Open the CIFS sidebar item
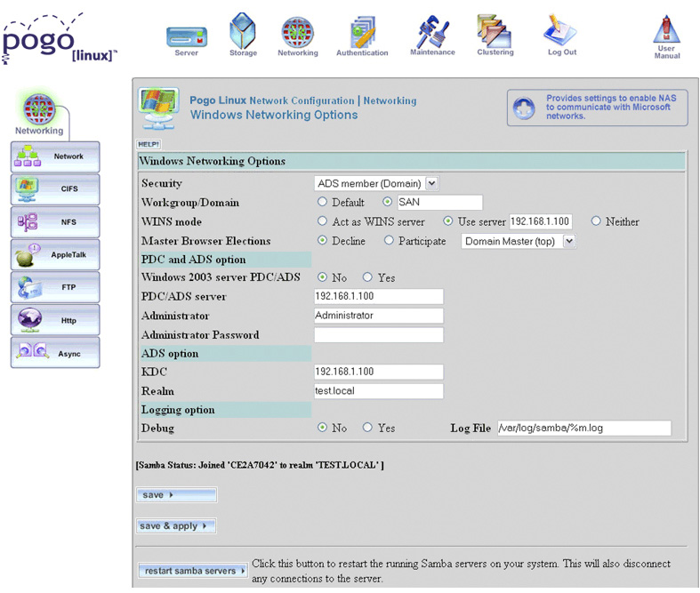Image resolution: width=700 pixels, height=593 pixels. pyautogui.click(x=55, y=189)
